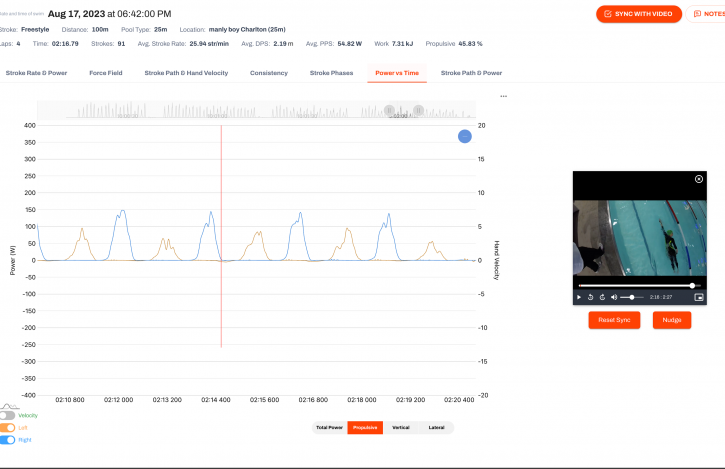Click the Strokes value '91'
The height and width of the screenshot is (469, 725).
(121, 44)
